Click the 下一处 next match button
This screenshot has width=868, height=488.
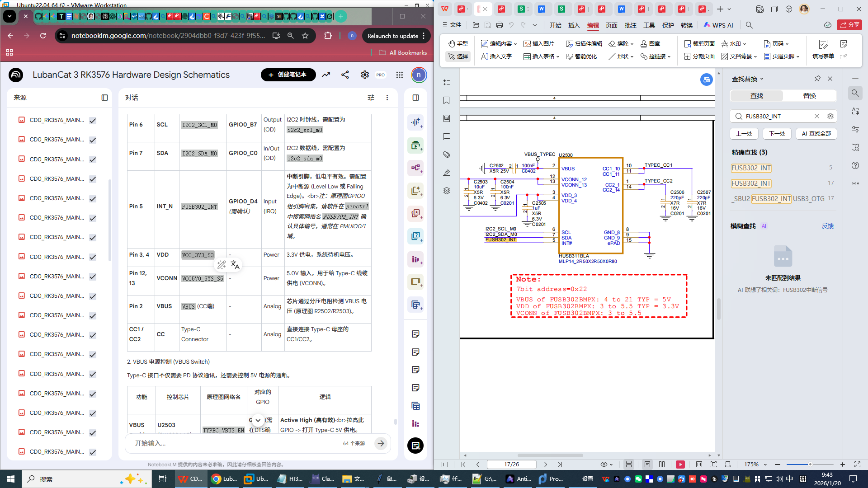[777, 134]
